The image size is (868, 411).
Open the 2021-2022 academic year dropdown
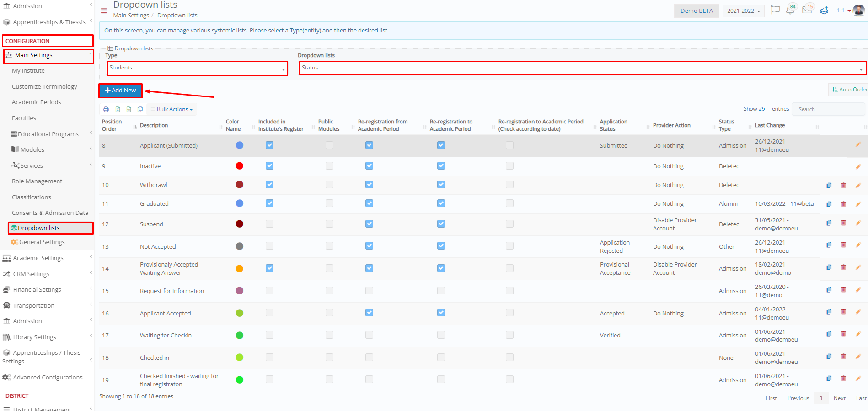744,11
